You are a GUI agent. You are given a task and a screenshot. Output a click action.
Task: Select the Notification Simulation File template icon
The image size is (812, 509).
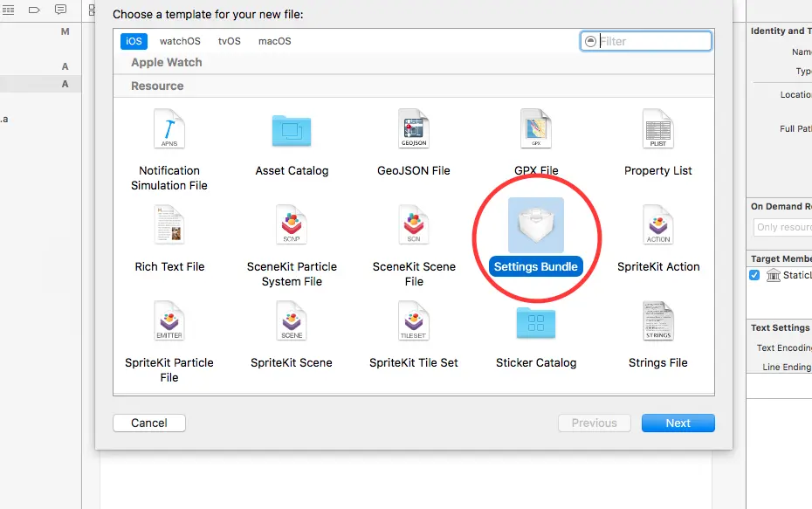pos(169,128)
